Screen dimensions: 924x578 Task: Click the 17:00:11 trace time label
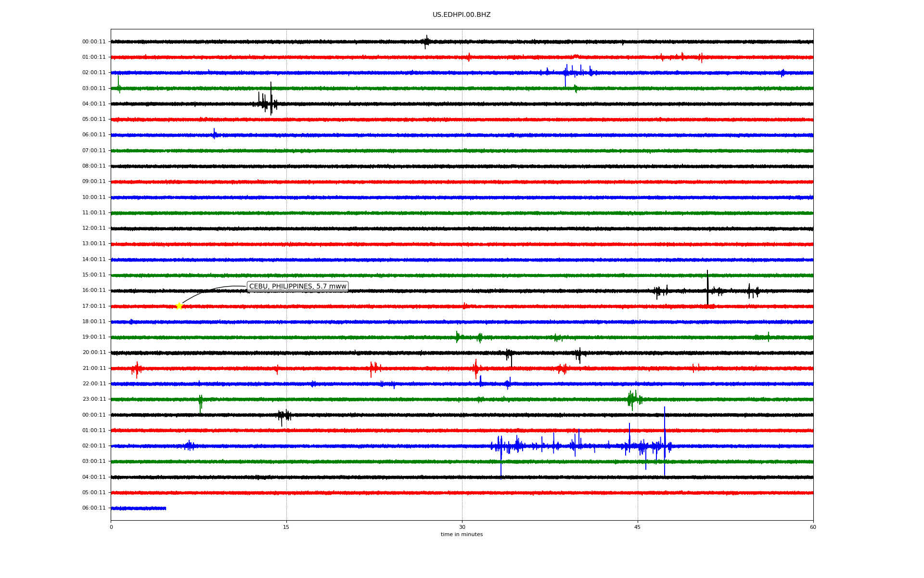(94, 306)
